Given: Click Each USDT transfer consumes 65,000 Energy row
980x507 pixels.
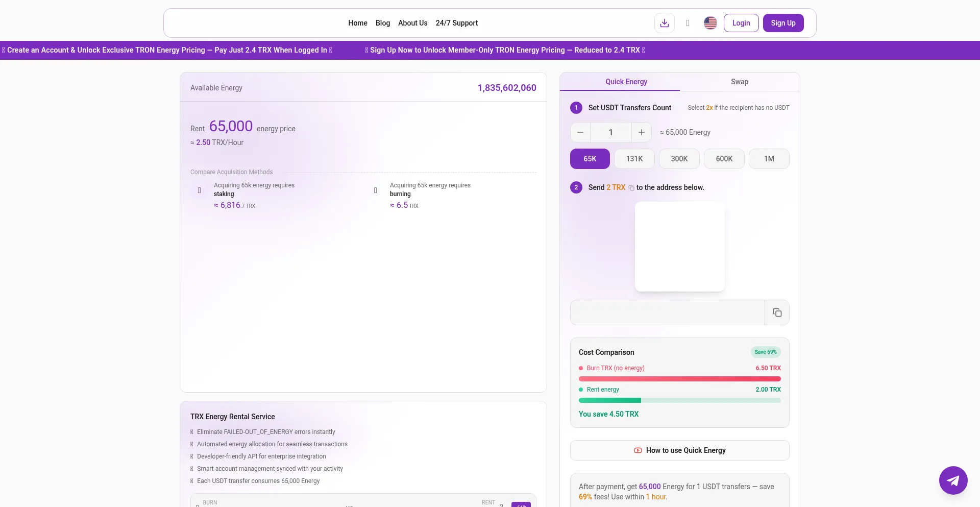Looking at the screenshot, I should click(255, 481).
